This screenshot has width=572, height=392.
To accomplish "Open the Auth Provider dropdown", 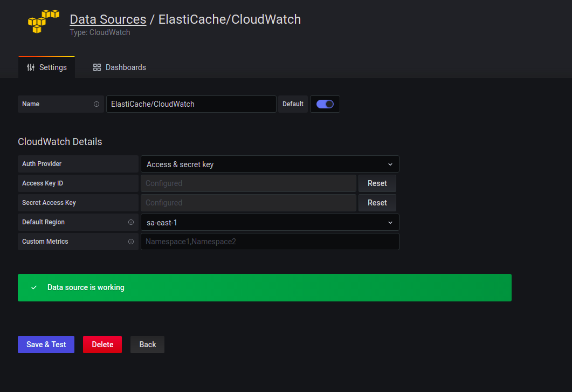I will pyautogui.click(x=270, y=164).
